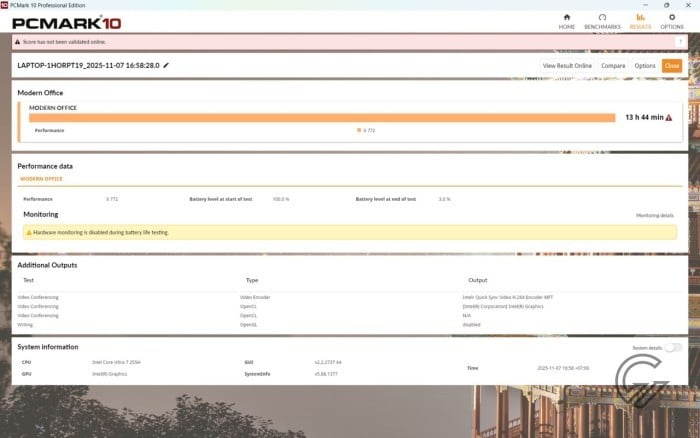Click the Output column header

click(477, 280)
